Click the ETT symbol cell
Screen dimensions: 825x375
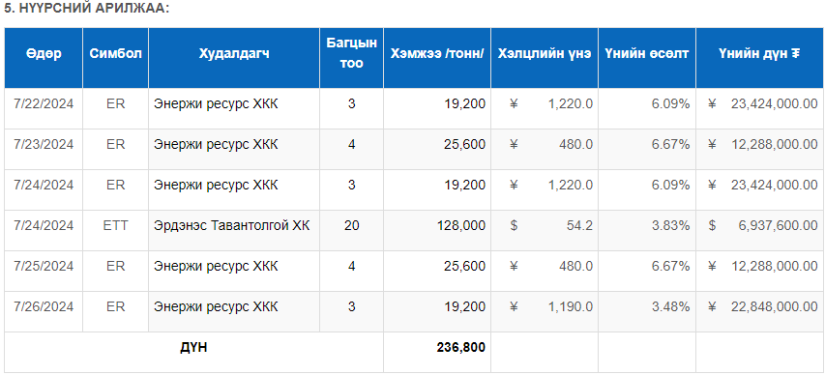(116, 230)
